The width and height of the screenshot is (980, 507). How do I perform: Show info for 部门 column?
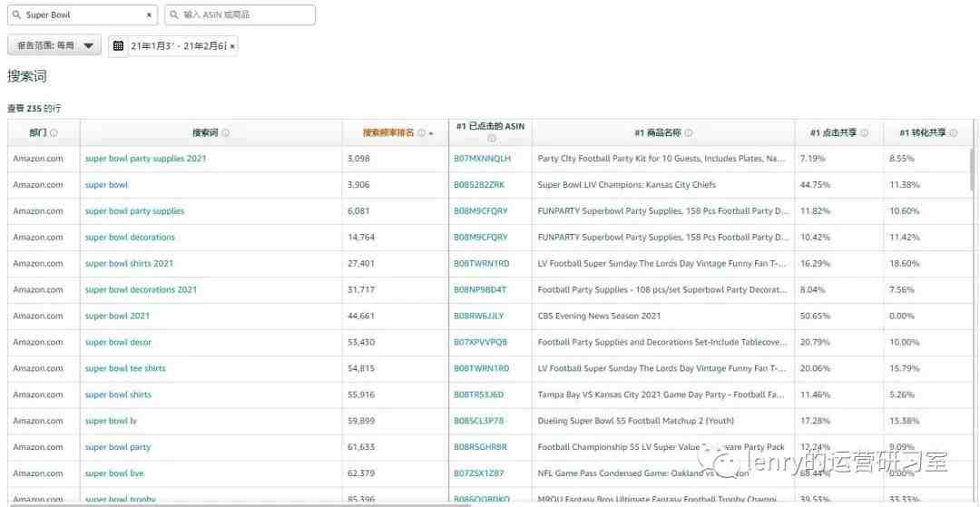[54, 133]
